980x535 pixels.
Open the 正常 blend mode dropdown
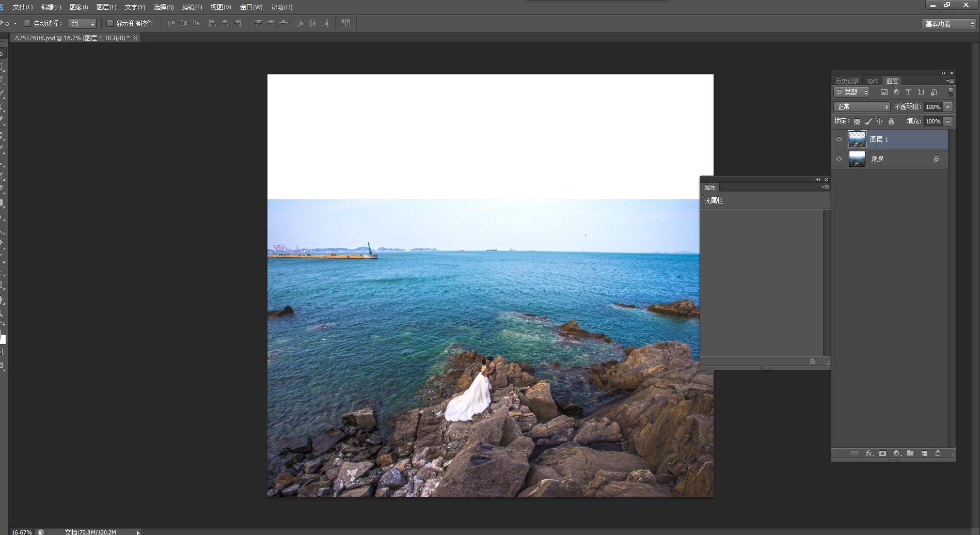point(862,107)
